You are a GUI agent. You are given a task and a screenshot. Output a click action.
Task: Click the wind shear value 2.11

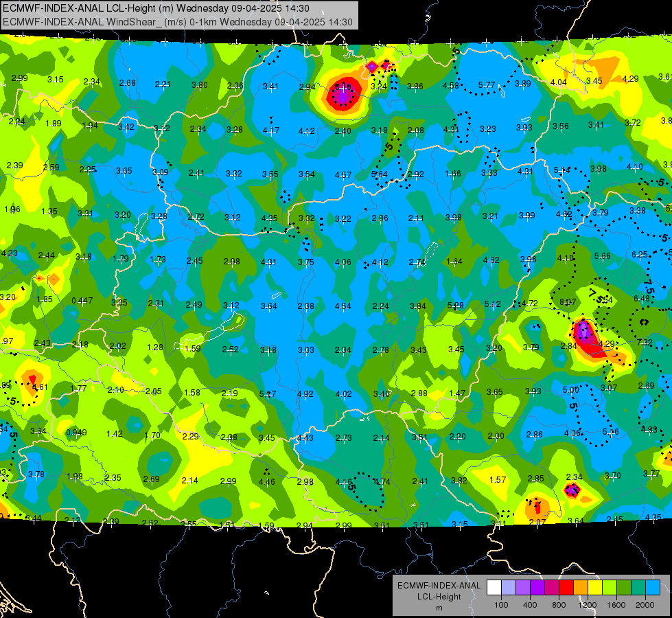click(x=416, y=219)
